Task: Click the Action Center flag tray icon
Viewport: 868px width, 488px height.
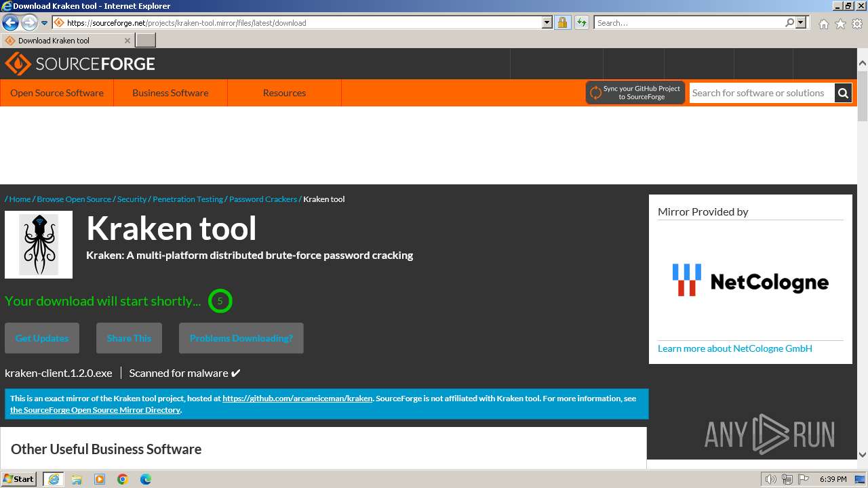Action: tap(802, 479)
